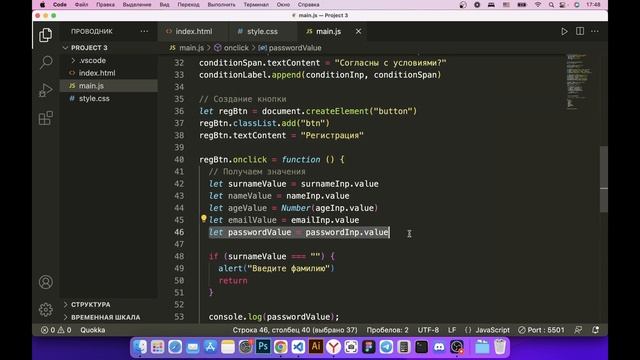Open Run and Debug view
Image resolution: width=640 pixels, height=360 pixels.
tap(46, 90)
